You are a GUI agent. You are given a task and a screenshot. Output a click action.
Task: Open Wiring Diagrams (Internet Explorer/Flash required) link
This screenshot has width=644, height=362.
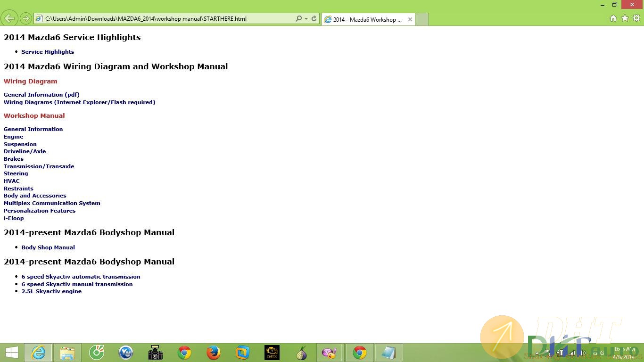point(79,102)
